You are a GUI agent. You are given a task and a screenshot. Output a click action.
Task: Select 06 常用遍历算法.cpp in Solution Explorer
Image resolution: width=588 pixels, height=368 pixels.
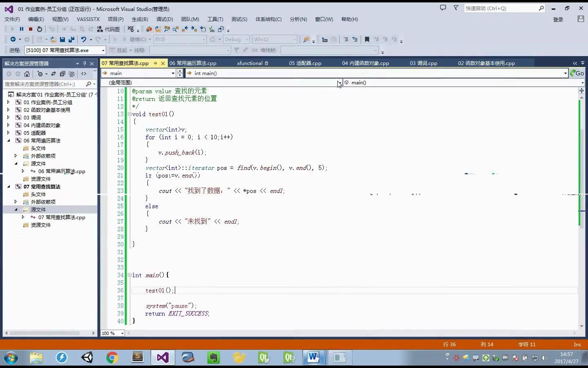[62, 171]
